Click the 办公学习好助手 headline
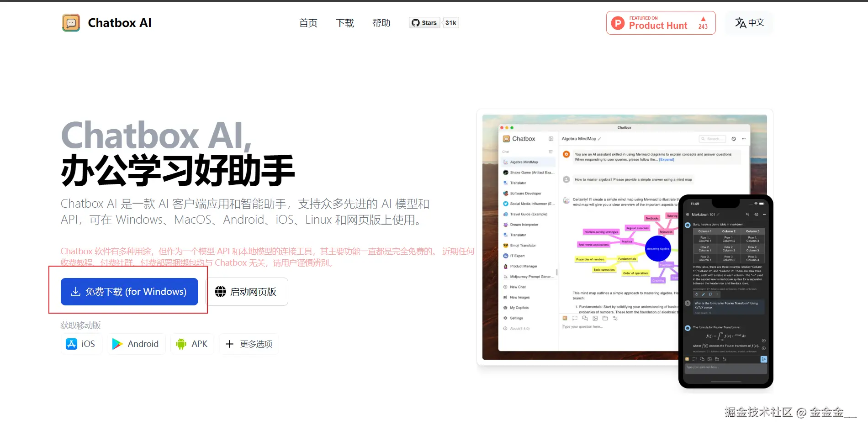Image resolution: width=868 pixels, height=430 pixels. pyautogui.click(x=178, y=170)
